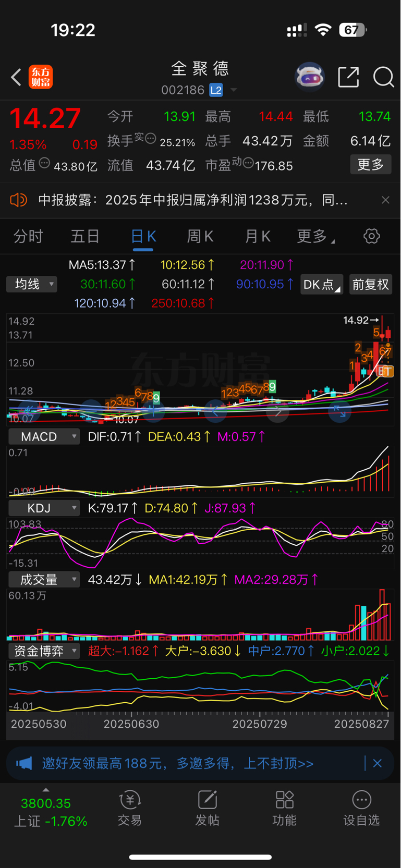Tap the home indicator bar at bottom
The width and height of the screenshot is (401, 868).
point(200,857)
